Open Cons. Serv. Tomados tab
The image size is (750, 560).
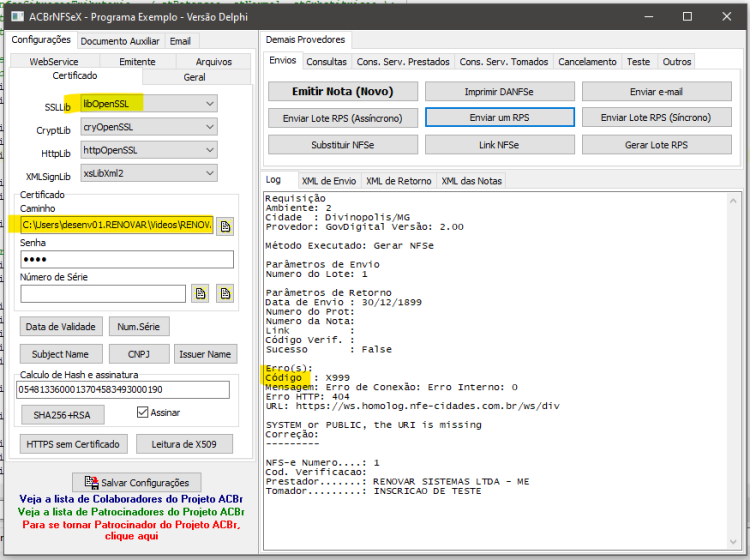[x=504, y=62]
